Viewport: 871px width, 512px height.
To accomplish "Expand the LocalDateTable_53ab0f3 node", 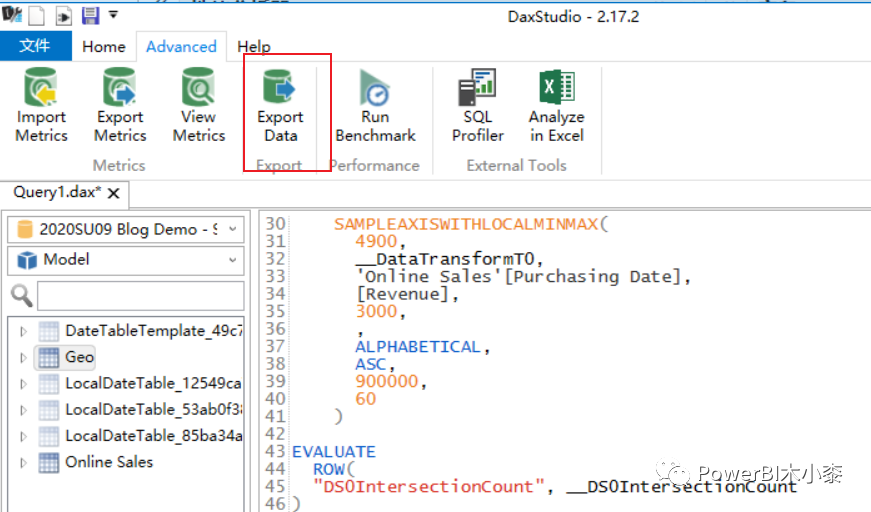I will 23,410.
